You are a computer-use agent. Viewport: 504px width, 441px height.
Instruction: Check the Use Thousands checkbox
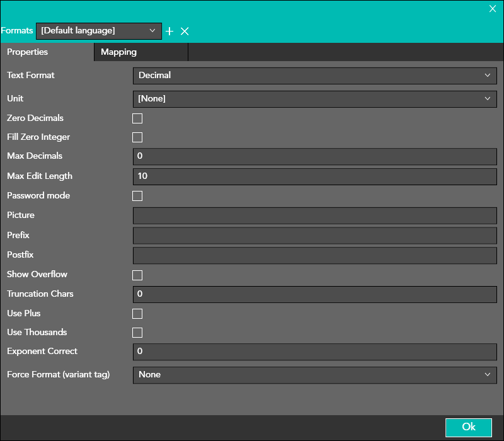pyautogui.click(x=137, y=333)
